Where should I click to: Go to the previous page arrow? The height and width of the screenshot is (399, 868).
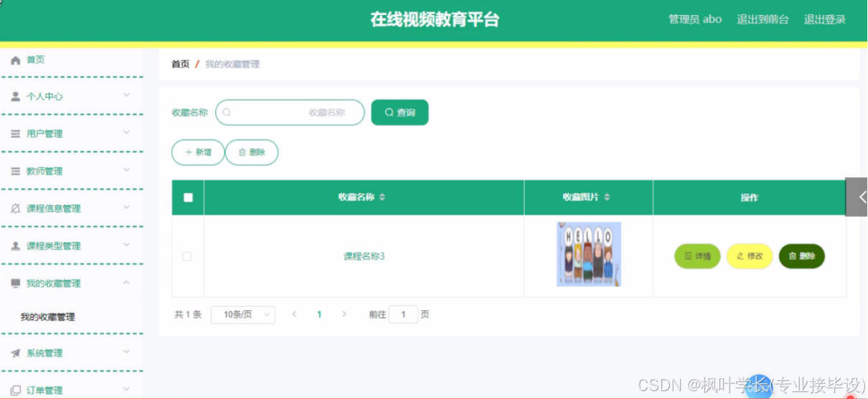click(294, 314)
